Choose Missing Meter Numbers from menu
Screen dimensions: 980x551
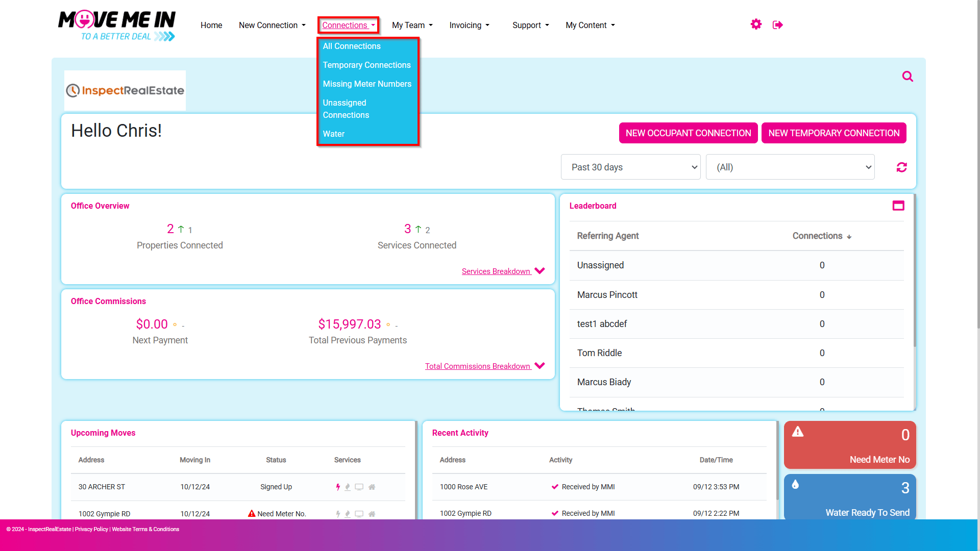(367, 84)
